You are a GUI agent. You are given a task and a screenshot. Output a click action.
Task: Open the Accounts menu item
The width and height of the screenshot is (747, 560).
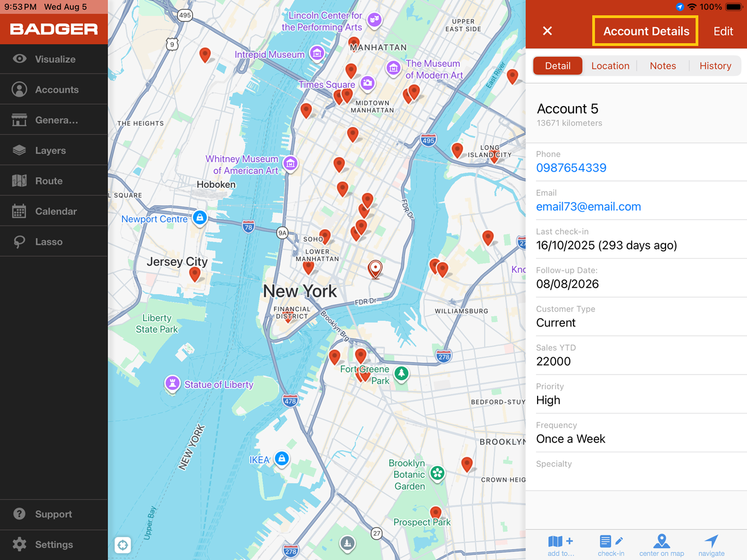point(54,89)
